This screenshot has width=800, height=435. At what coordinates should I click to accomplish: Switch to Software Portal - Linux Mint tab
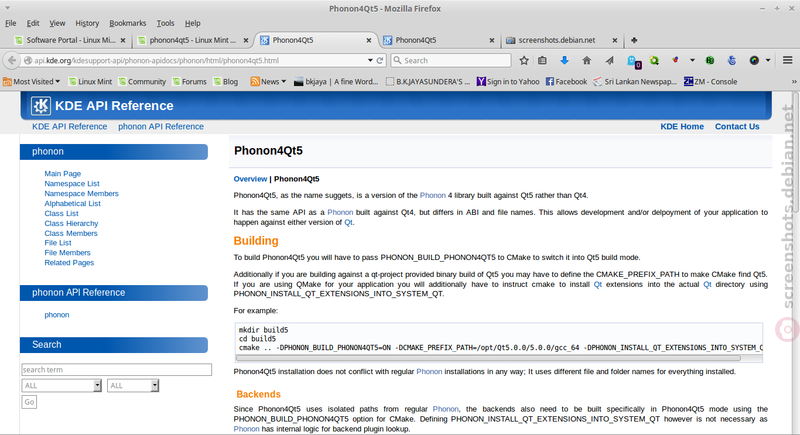click(x=70, y=40)
